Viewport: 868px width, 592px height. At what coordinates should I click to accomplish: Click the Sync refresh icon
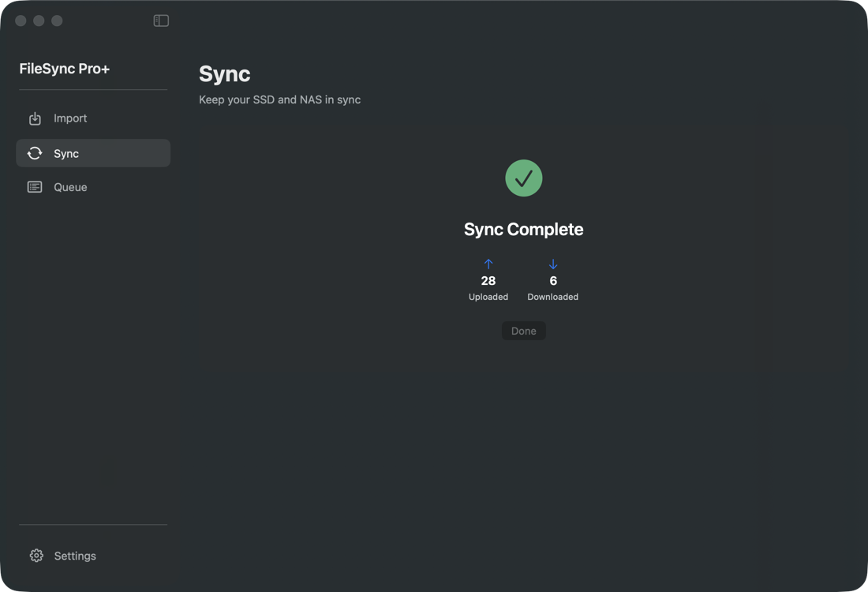click(35, 152)
